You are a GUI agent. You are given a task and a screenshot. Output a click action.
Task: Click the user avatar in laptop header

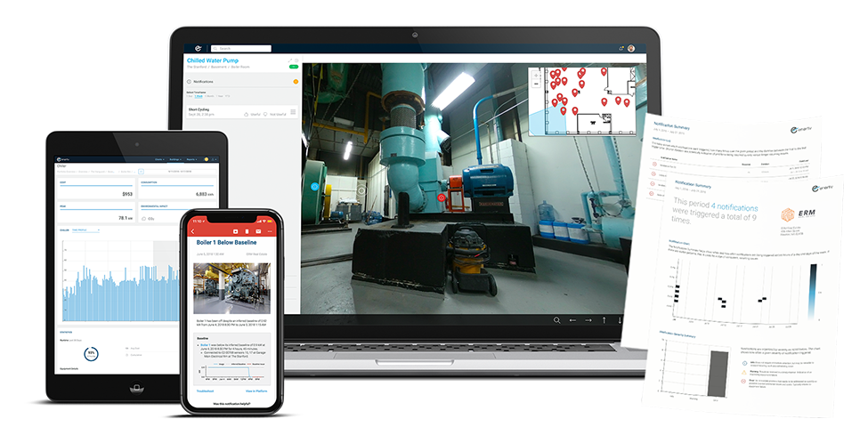pyautogui.click(x=631, y=48)
